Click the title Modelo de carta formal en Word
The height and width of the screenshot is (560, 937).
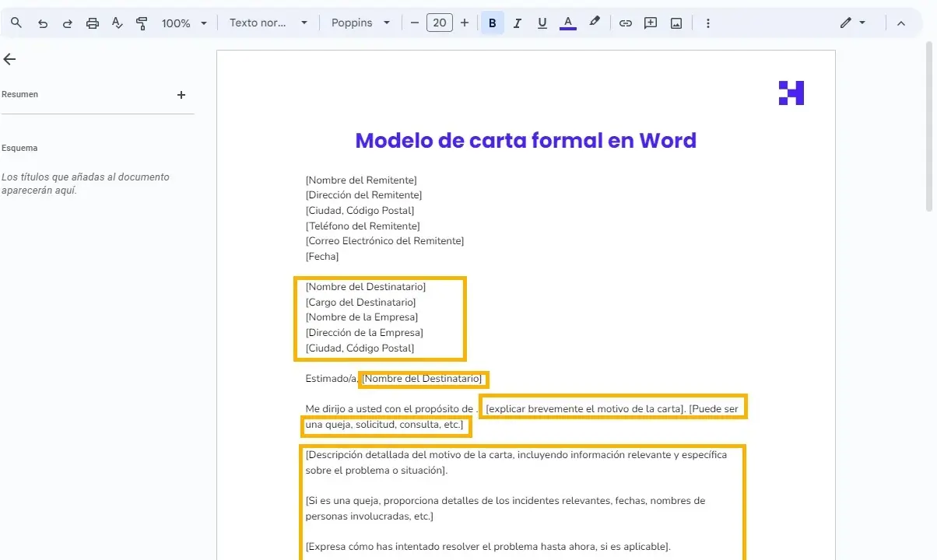(x=526, y=141)
